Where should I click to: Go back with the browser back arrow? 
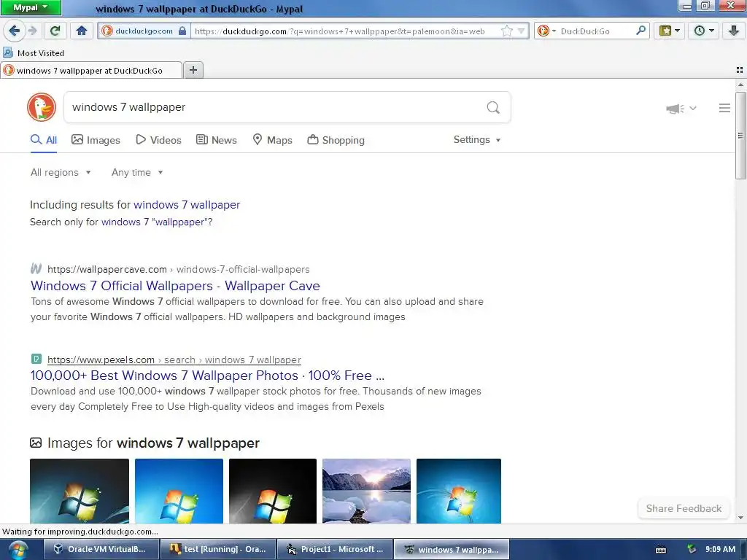(x=15, y=31)
